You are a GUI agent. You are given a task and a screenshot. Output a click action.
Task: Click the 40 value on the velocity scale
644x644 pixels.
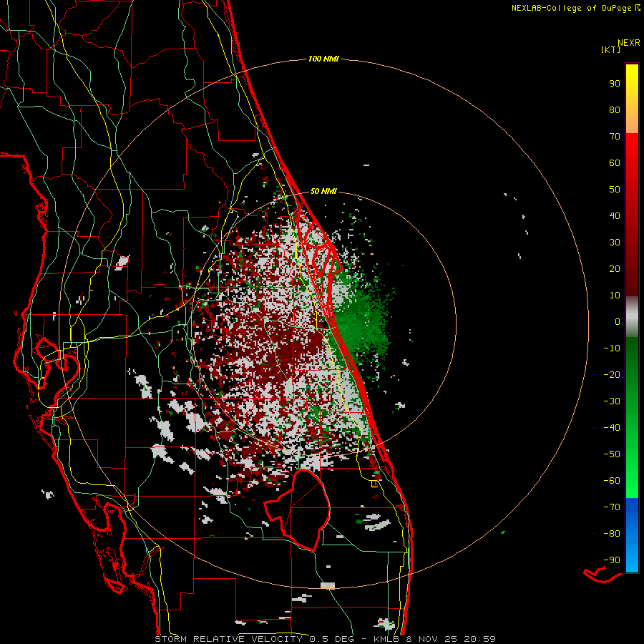(615, 215)
